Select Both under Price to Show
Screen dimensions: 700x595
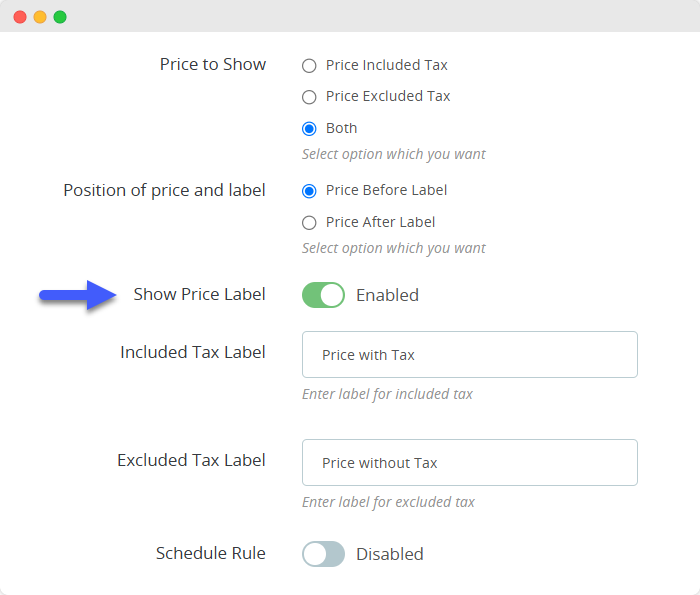(309, 129)
